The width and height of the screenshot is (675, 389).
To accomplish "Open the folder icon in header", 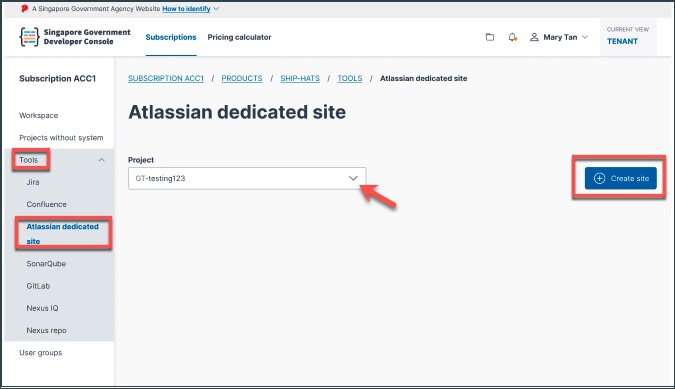I will [489, 37].
